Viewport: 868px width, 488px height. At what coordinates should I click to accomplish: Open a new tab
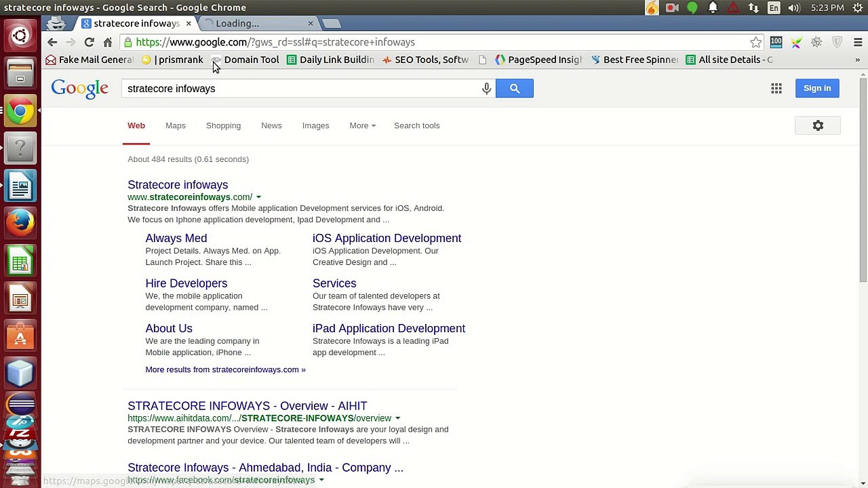tap(332, 24)
